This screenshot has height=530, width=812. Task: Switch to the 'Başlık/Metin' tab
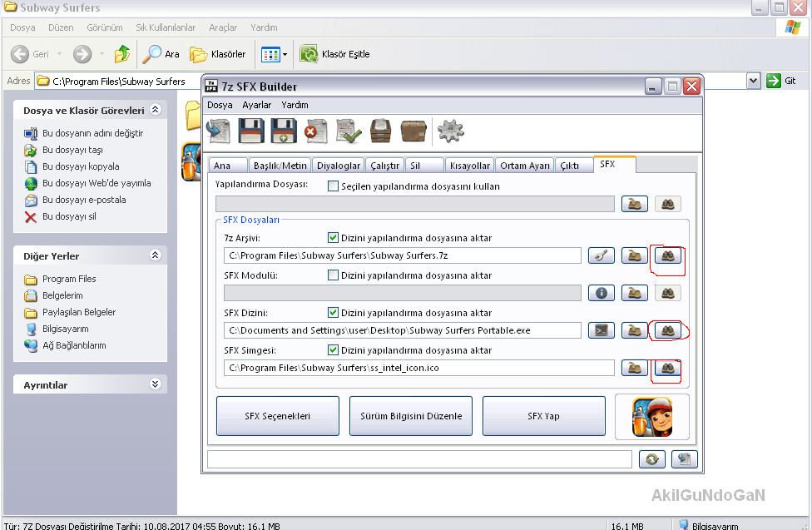(280, 165)
